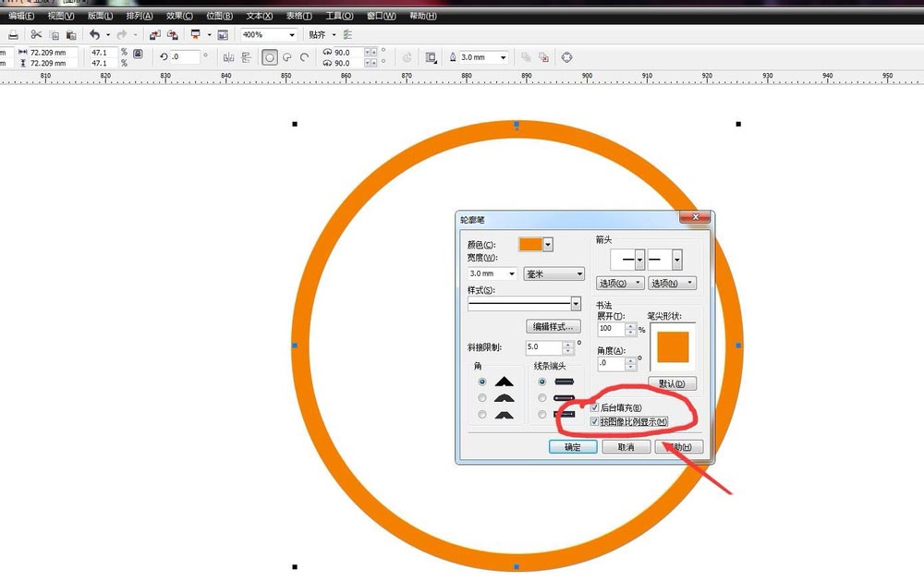This screenshot has height=582, width=924.
Task: Open the Undo history dropdown arrow
Action: click(108, 35)
